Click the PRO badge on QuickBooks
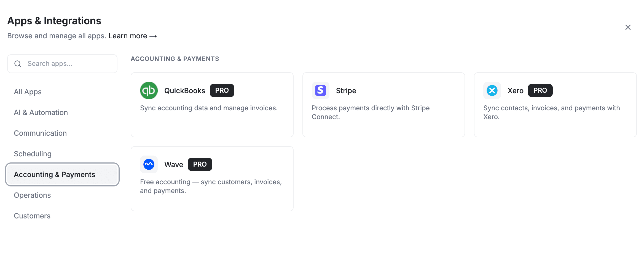 click(x=222, y=90)
